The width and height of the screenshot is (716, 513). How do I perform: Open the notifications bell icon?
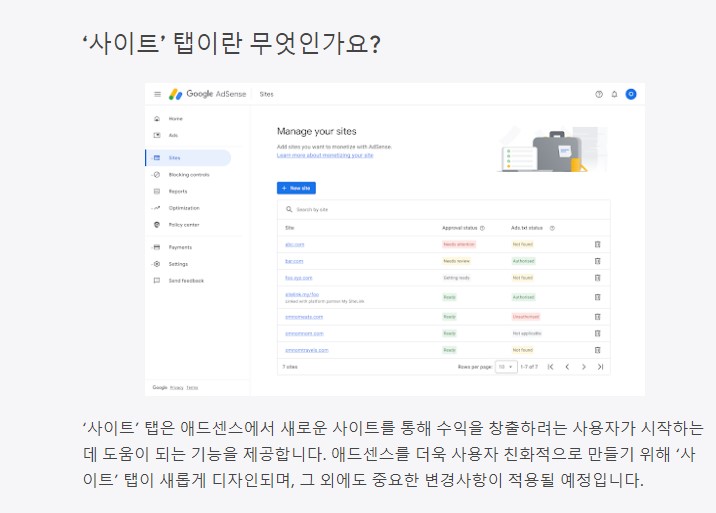pyautogui.click(x=614, y=94)
